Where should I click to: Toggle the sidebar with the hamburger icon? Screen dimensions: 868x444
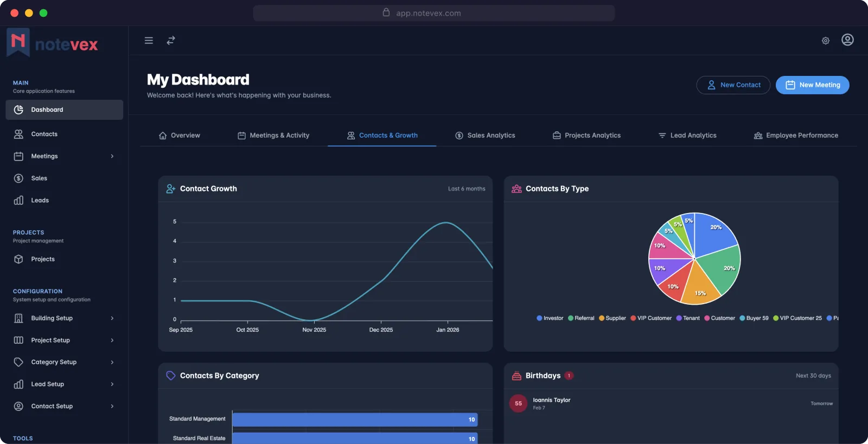(x=149, y=41)
